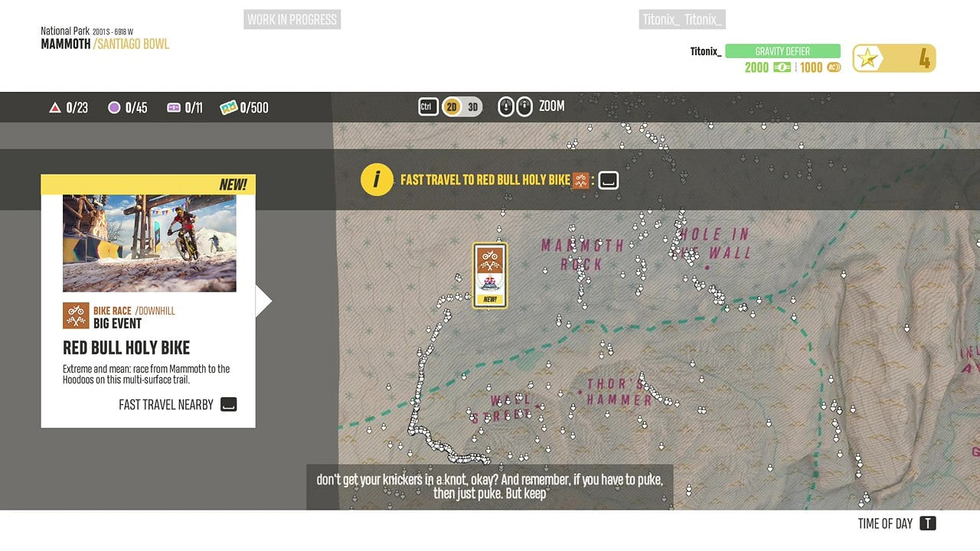The width and height of the screenshot is (980, 551).
Task: Switch the map to 2D view
Action: click(x=452, y=107)
